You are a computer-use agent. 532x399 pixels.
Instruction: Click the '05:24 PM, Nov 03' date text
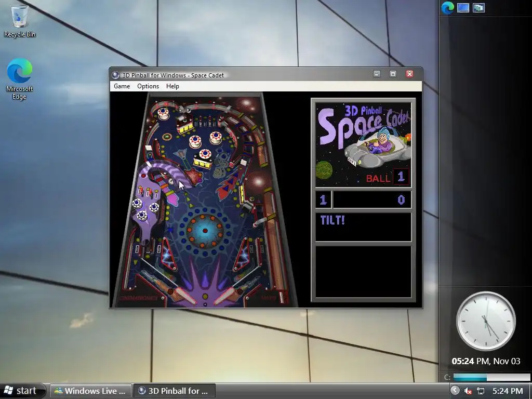[x=486, y=361]
